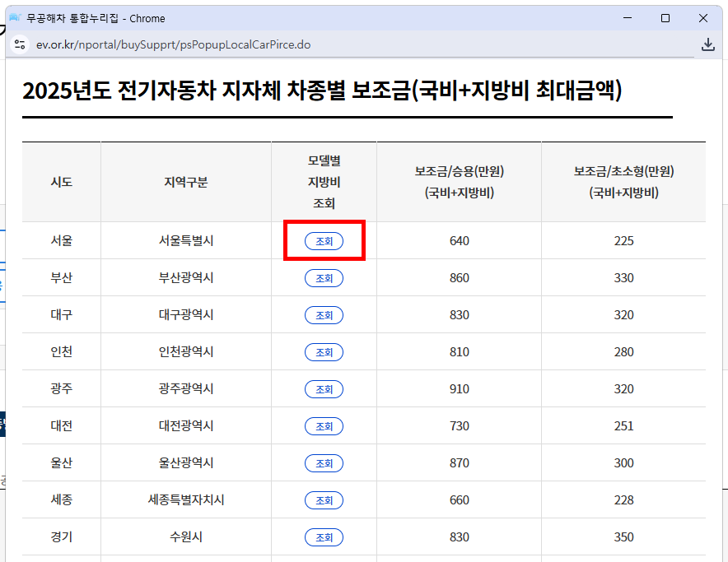Click 조회 button for 부산광역시

pyautogui.click(x=324, y=277)
